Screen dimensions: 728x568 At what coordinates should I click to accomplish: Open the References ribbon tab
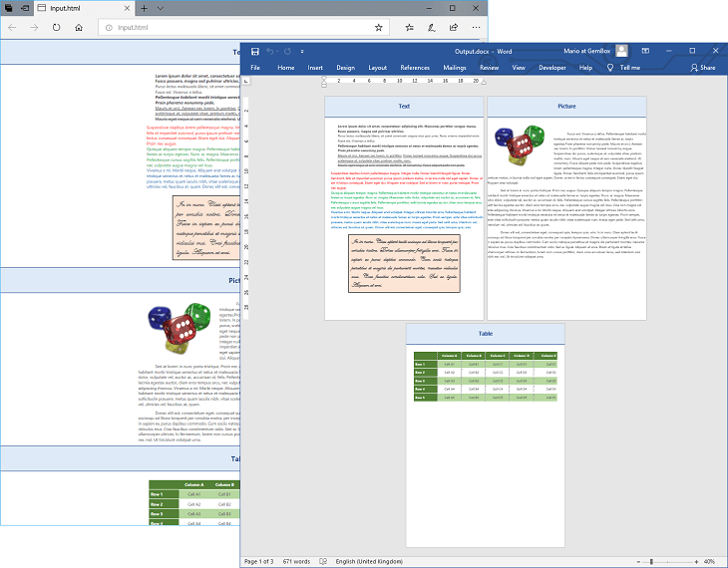(415, 68)
